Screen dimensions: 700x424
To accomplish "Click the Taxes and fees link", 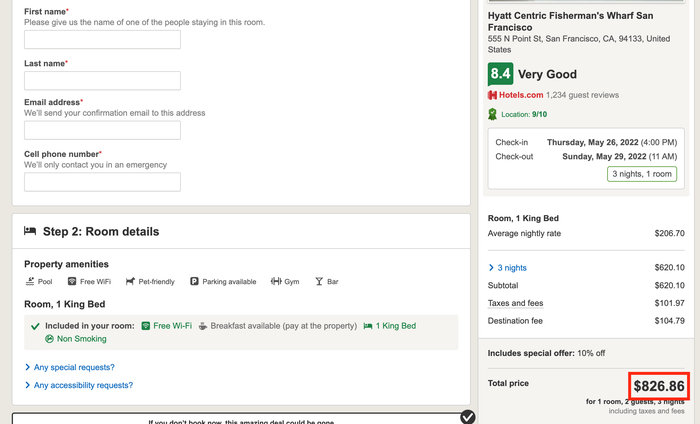I will 515,303.
